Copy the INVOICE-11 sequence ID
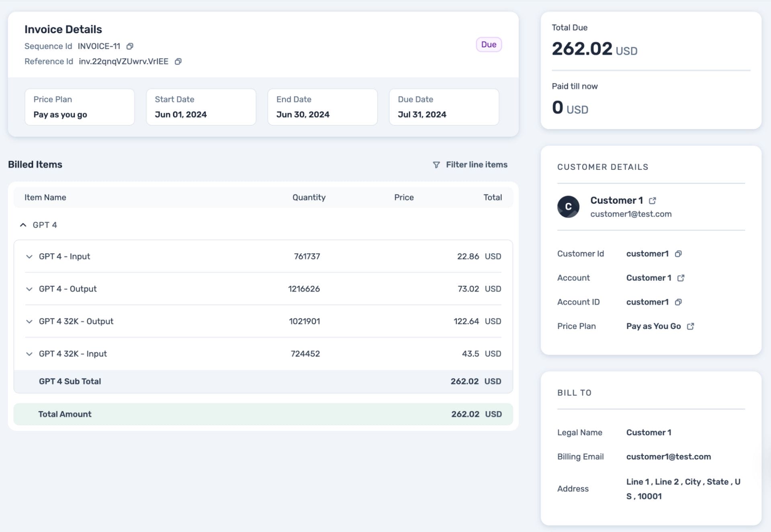This screenshot has height=532, width=771. pos(130,46)
